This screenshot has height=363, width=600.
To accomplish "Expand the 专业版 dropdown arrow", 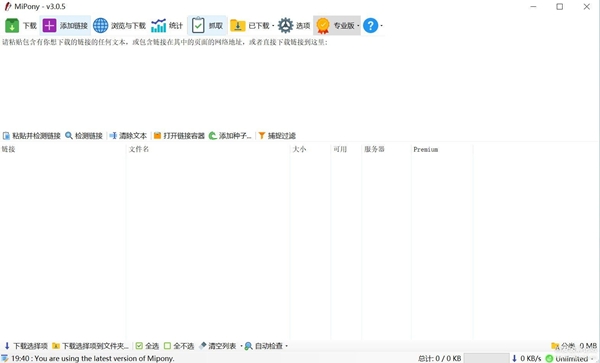I will [x=358, y=26].
